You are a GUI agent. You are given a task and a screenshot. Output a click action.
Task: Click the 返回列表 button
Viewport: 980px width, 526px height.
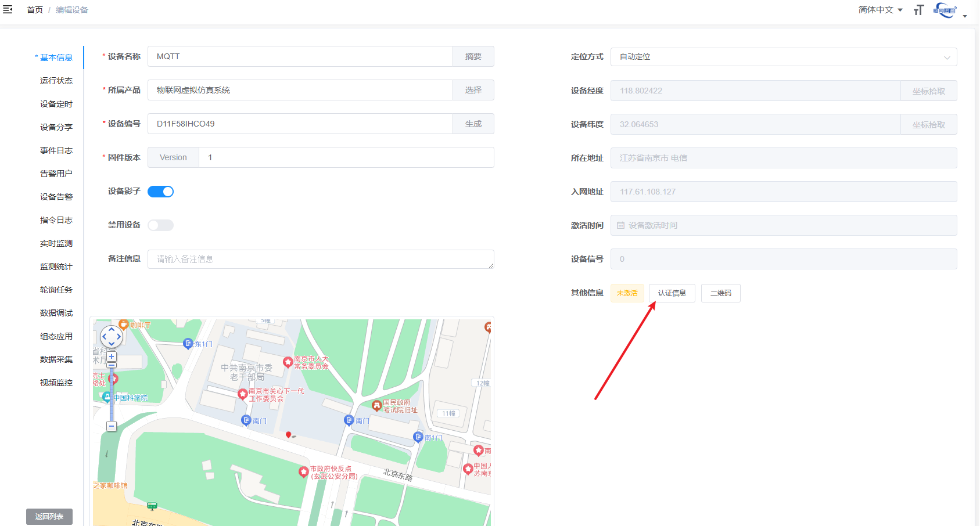(49, 516)
